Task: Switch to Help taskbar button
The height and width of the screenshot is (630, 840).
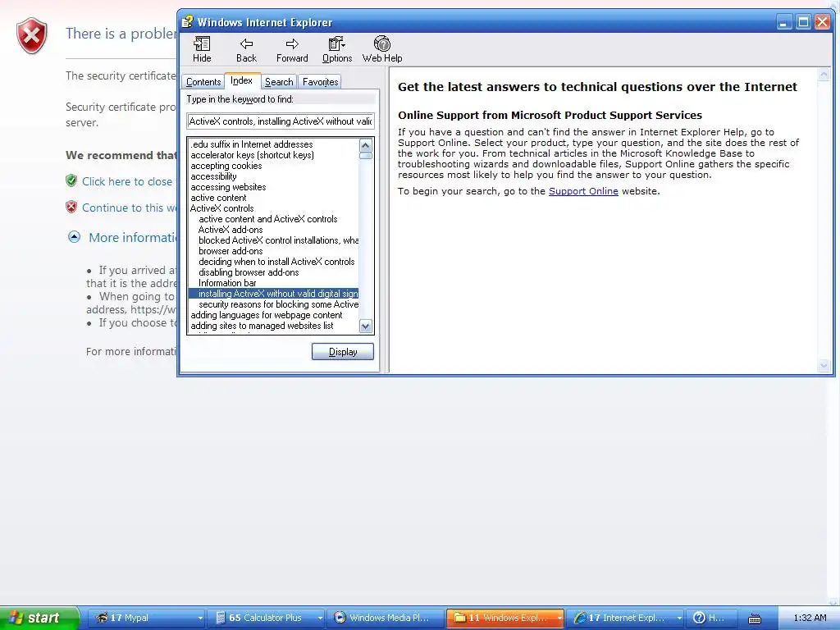Action: tap(710, 618)
